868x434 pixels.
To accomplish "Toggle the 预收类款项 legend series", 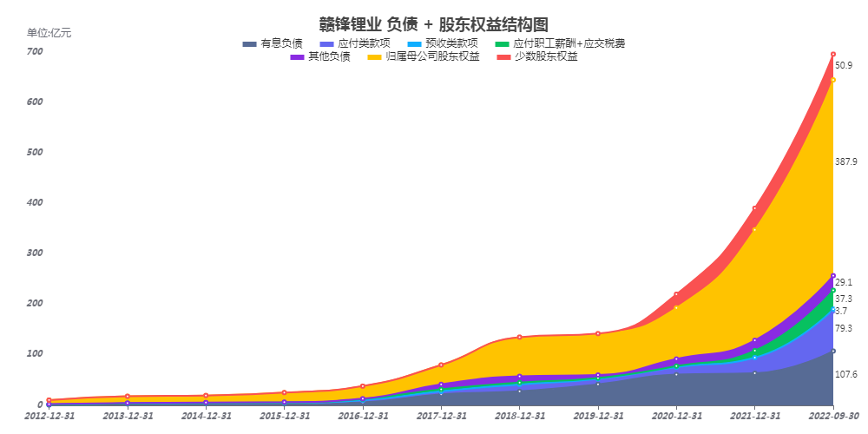I will point(443,43).
